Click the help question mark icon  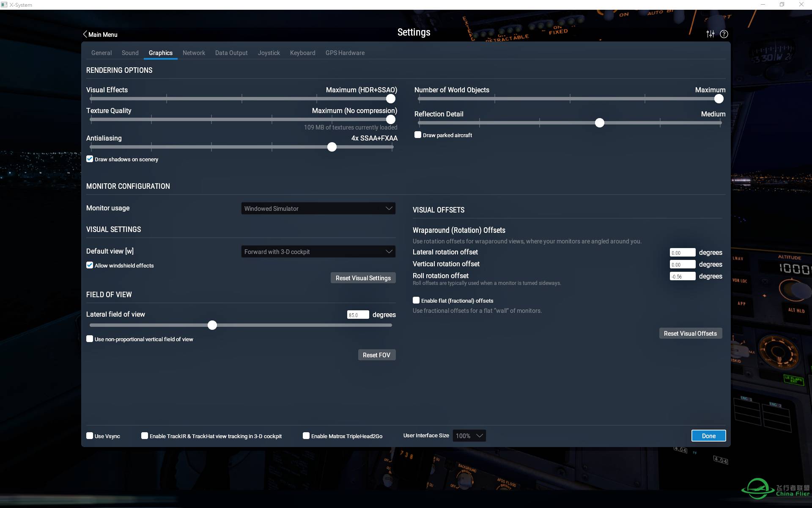click(x=724, y=34)
